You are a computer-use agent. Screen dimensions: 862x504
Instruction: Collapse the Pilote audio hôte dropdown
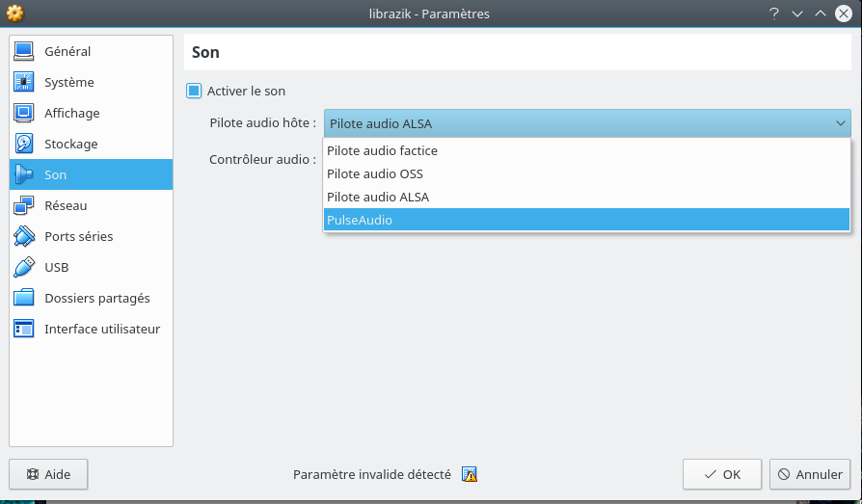pyautogui.click(x=840, y=123)
